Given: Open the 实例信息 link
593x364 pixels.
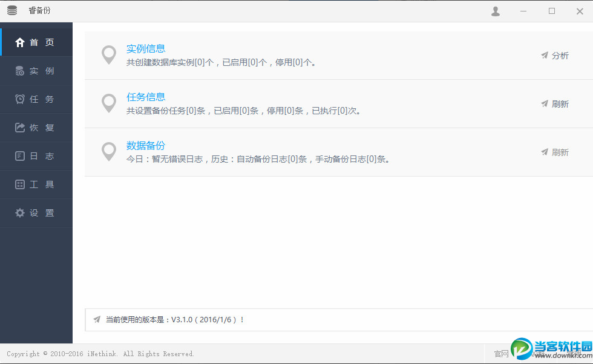Looking at the screenshot, I should point(146,48).
